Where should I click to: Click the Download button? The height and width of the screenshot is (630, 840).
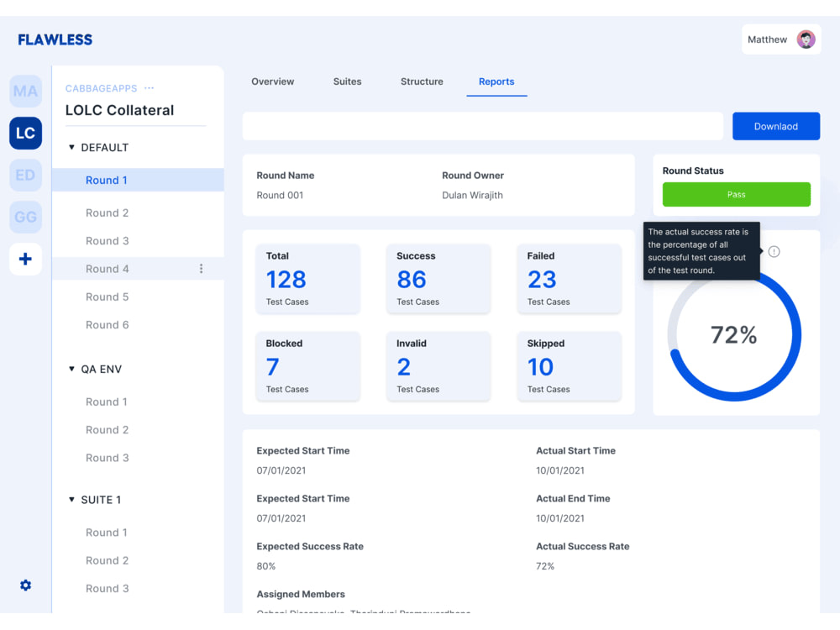(775, 127)
